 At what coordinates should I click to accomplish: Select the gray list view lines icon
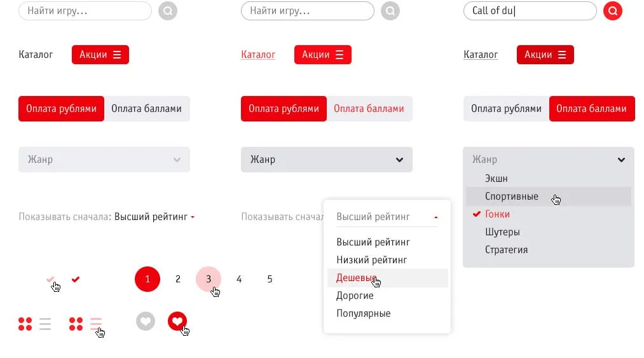tap(45, 324)
